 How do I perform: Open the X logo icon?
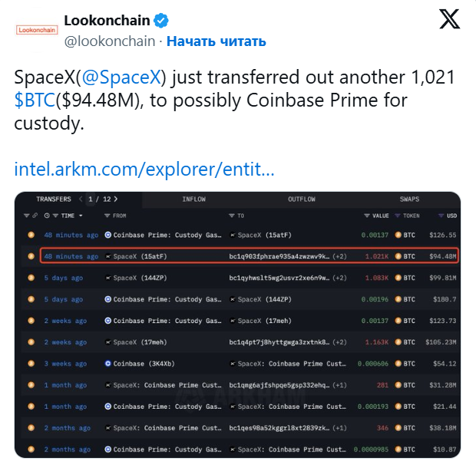450,19
